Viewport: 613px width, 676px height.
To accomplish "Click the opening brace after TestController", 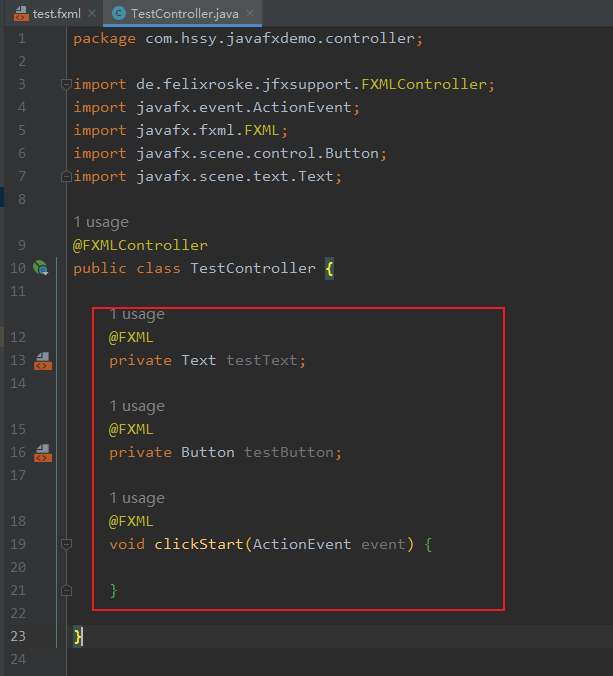I will [329, 269].
